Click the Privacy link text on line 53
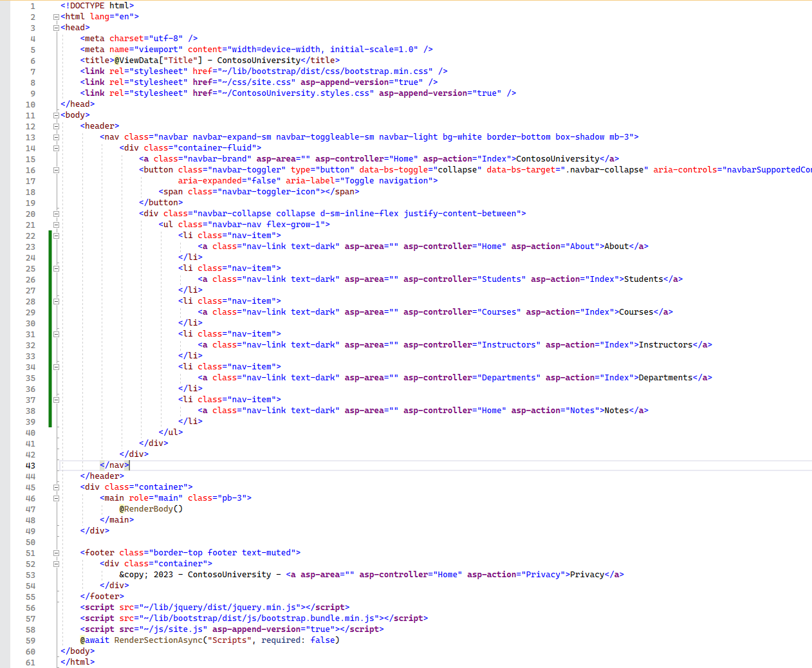The image size is (812, 668). point(587,575)
